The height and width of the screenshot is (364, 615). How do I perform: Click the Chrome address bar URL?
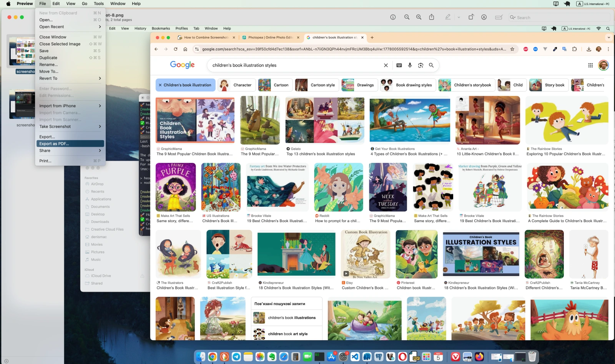354,49
